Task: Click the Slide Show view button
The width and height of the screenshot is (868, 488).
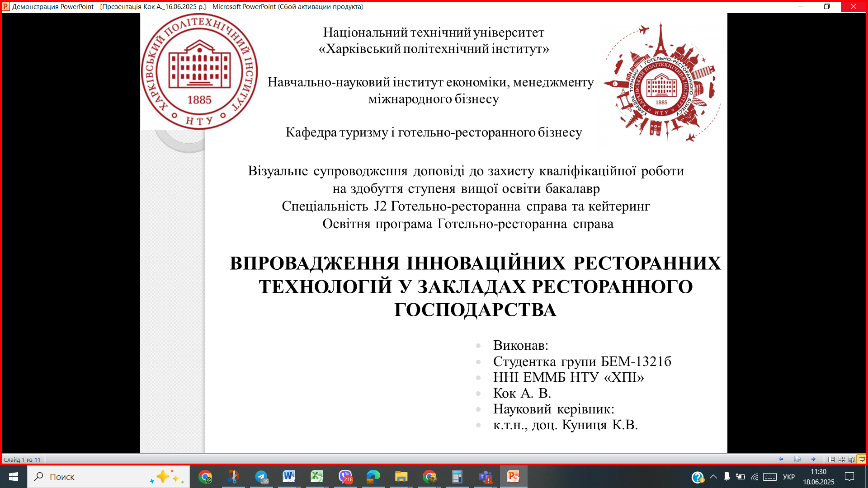Action: coord(862,460)
